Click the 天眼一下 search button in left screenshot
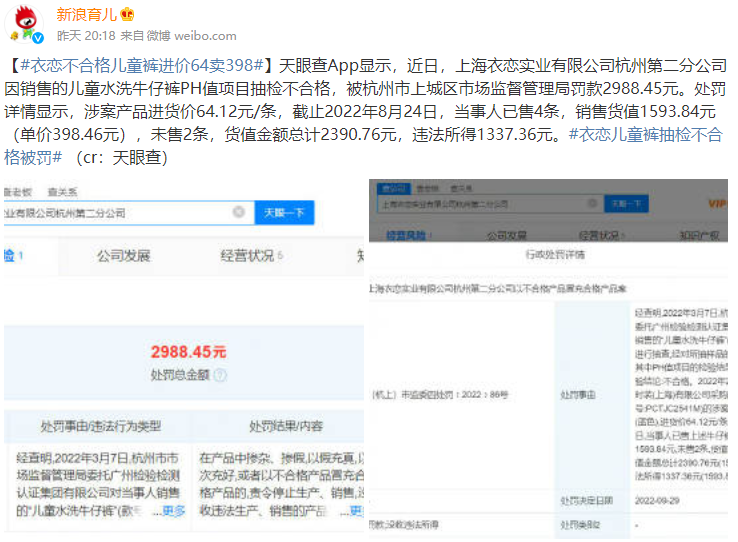Viewport: 738px width, 542px height. [x=284, y=213]
